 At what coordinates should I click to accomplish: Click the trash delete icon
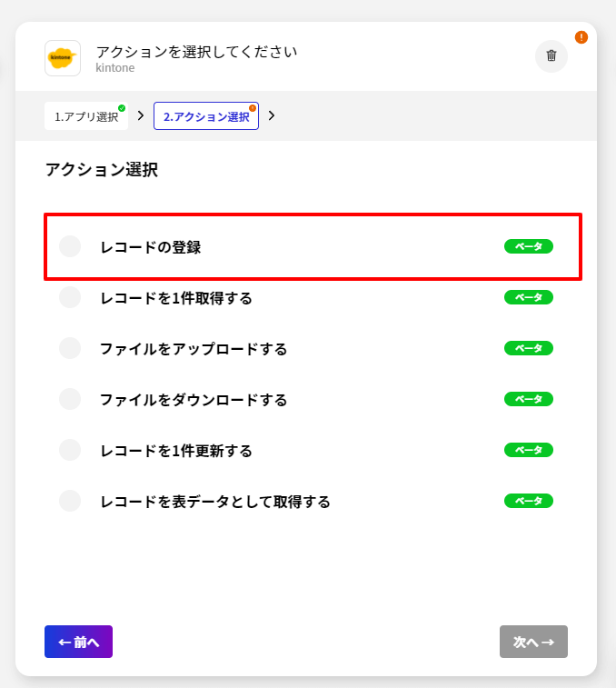[551, 55]
